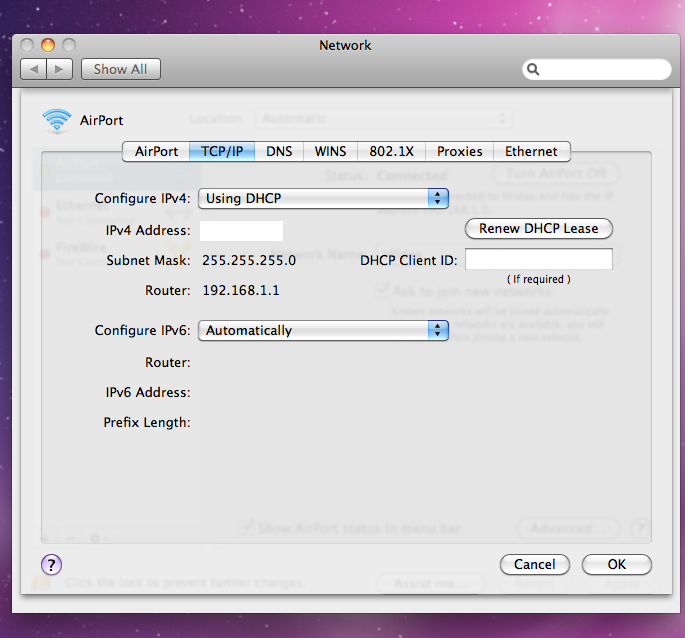Click the 'DHCP Client ID:' label
685x638 pixels.
(x=408, y=260)
